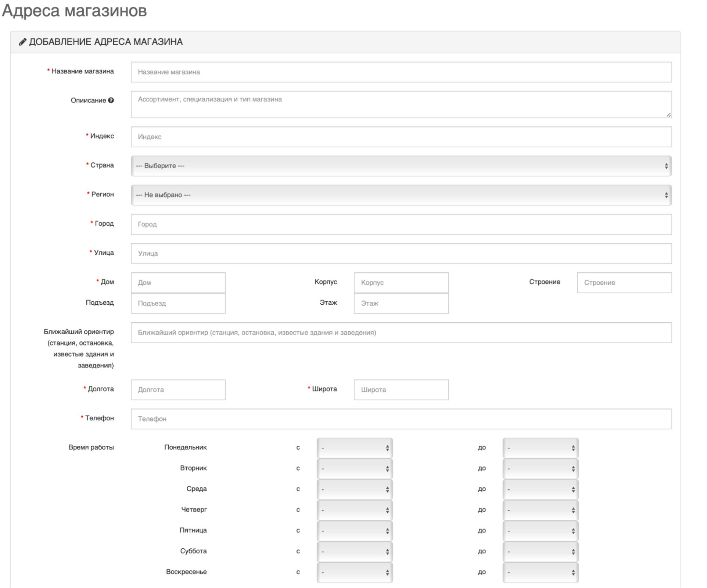Click the Корпус input box
The image size is (707, 588).
[401, 283]
